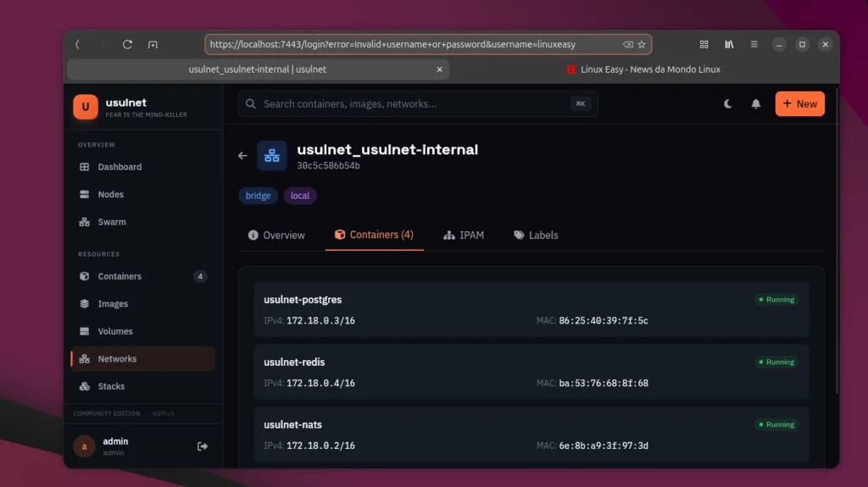The image size is (868, 487).
Task: Switch to the IPAM tab
Action: pos(464,235)
